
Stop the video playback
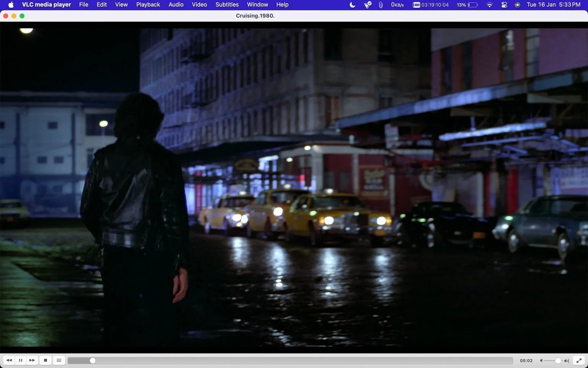coord(46,360)
